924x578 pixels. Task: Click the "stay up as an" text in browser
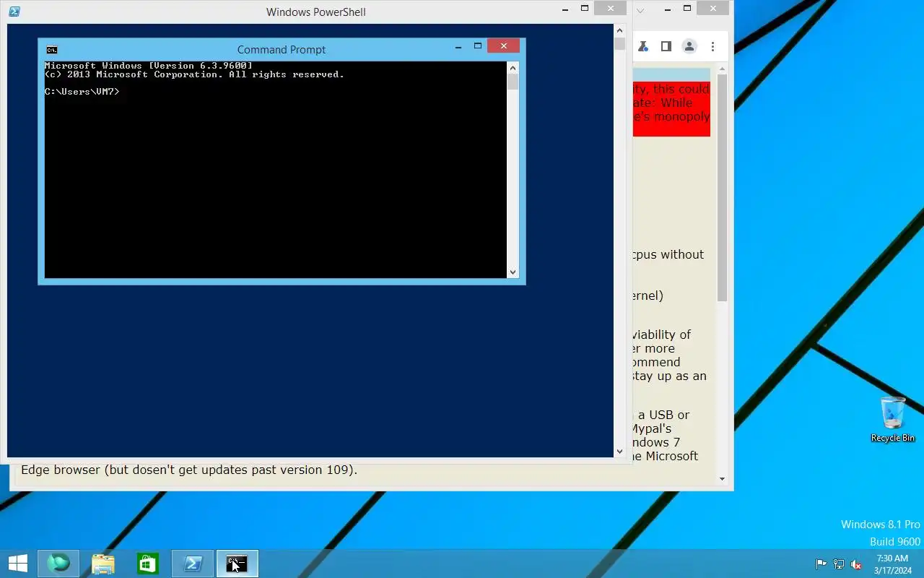click(x=670, y=376)
